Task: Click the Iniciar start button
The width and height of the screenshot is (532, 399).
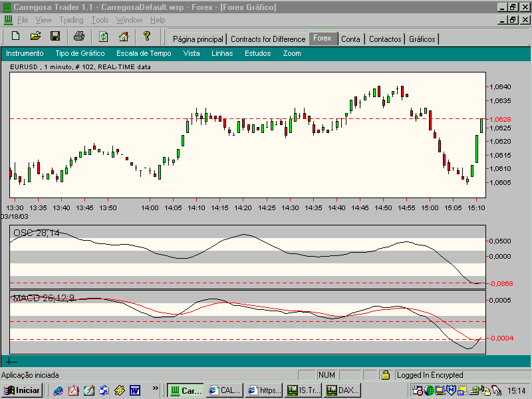Action: tap(22, 390)
